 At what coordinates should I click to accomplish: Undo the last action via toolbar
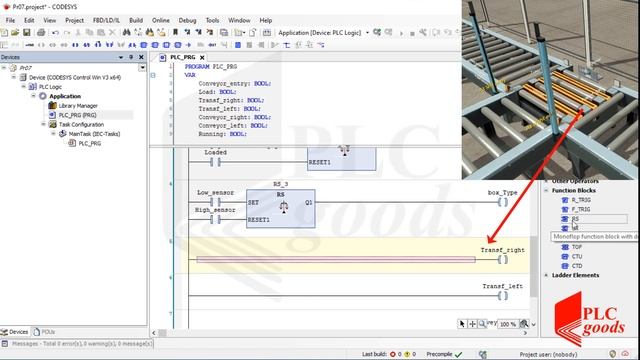(x=55, y=33)
